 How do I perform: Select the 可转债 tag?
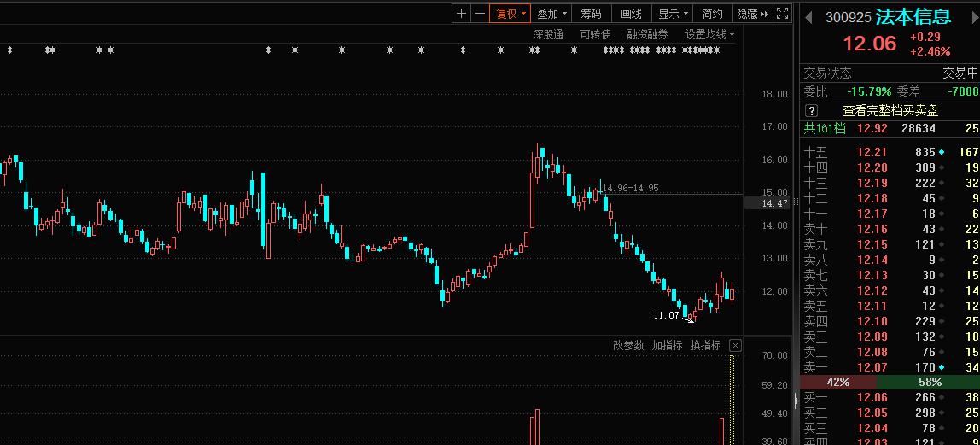click(x=595, y=34)
